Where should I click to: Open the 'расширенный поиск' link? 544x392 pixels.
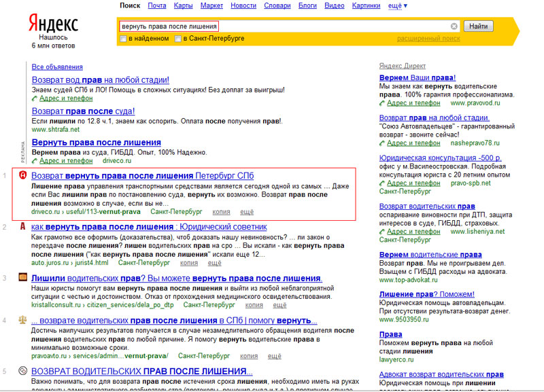tap(428, 39)
